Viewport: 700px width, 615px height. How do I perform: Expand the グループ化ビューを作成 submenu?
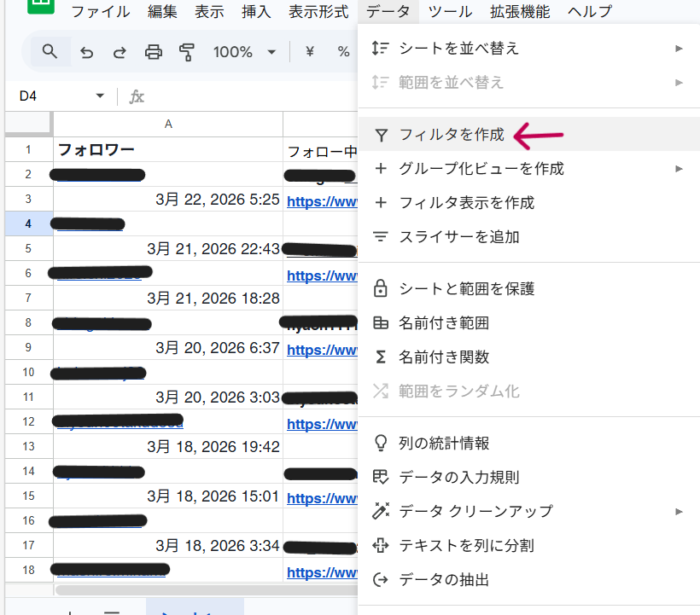point(679,169)
